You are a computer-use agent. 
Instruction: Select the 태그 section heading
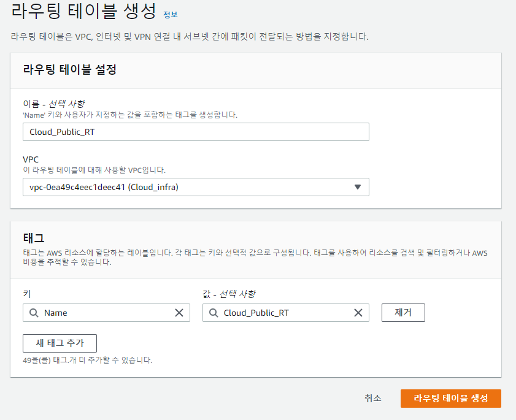pos(34,238)
